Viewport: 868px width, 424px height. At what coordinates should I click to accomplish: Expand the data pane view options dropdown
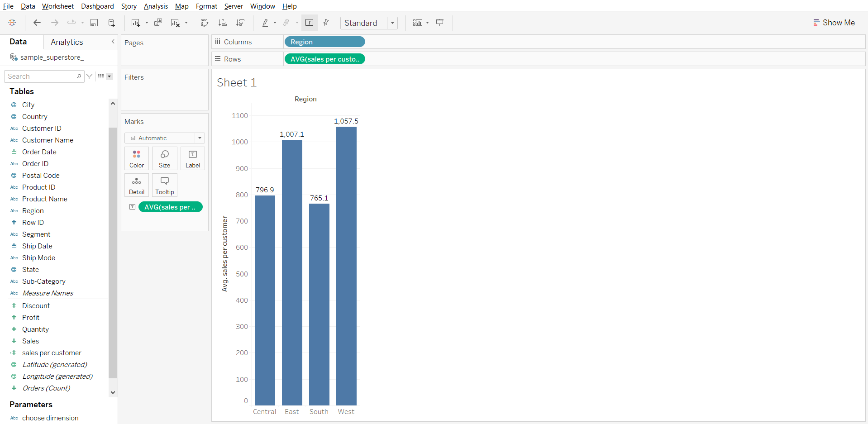point(109,76)
